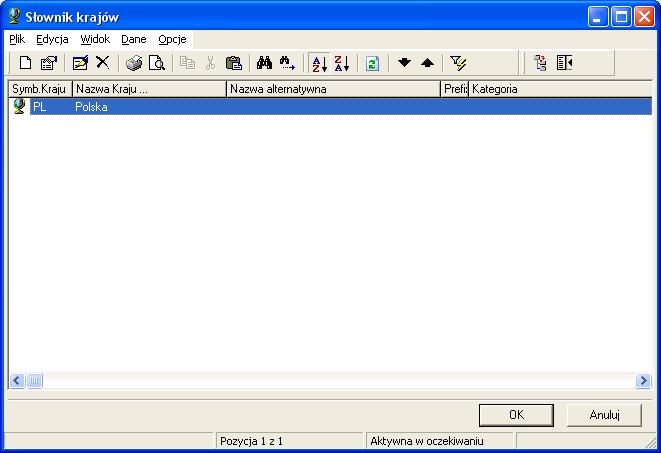The width and height of the screenshot is (661, 453).
Task: Open the Widok menu
Action: (95, 39)
